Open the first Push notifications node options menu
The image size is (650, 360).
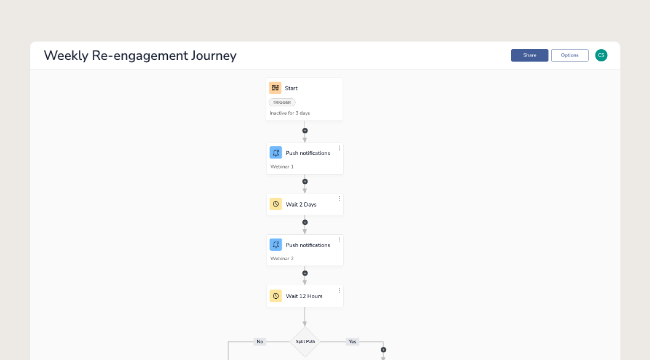[x=339, y=148]
